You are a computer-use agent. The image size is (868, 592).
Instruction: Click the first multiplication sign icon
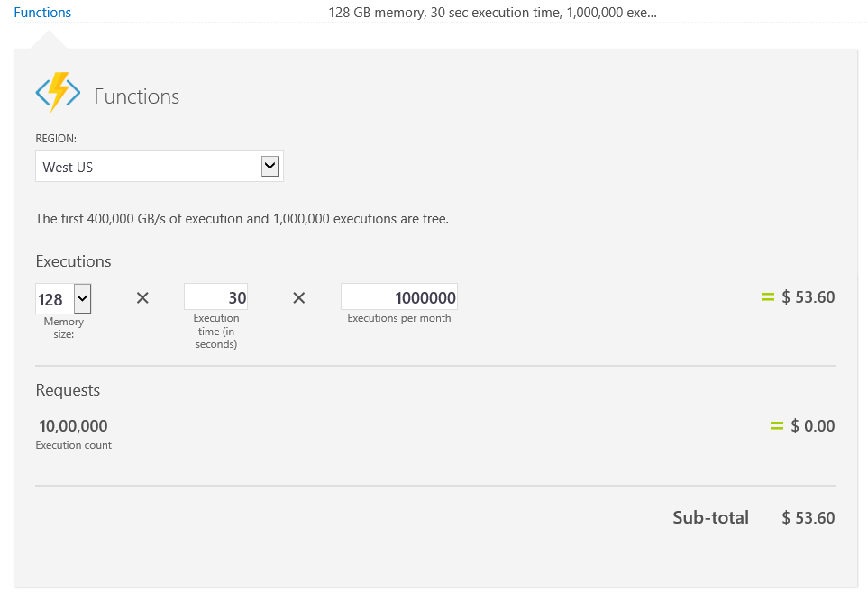coord(142,298)
